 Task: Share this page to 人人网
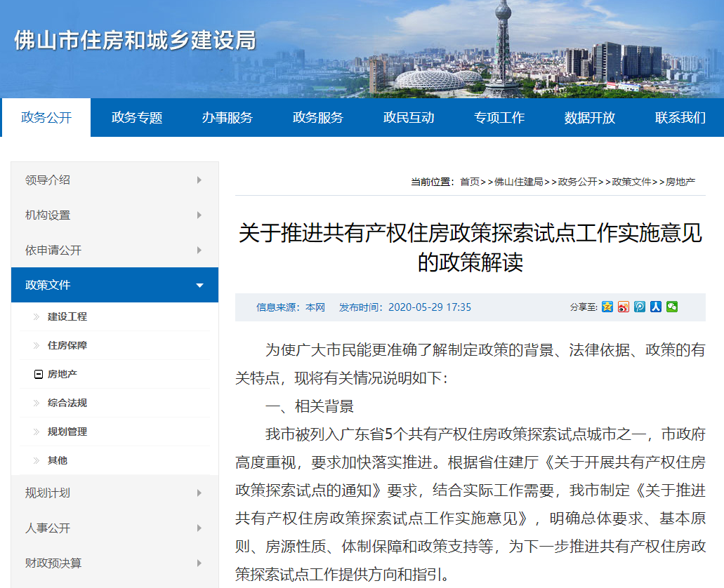tap(655, 307)
